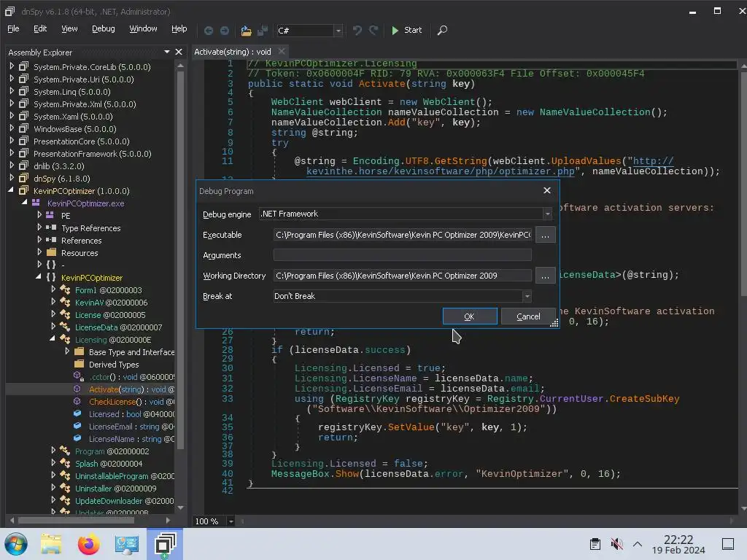Confirm debug settings with OK
The height and width of the screenshot is (560, 747).
coord(470,316)
